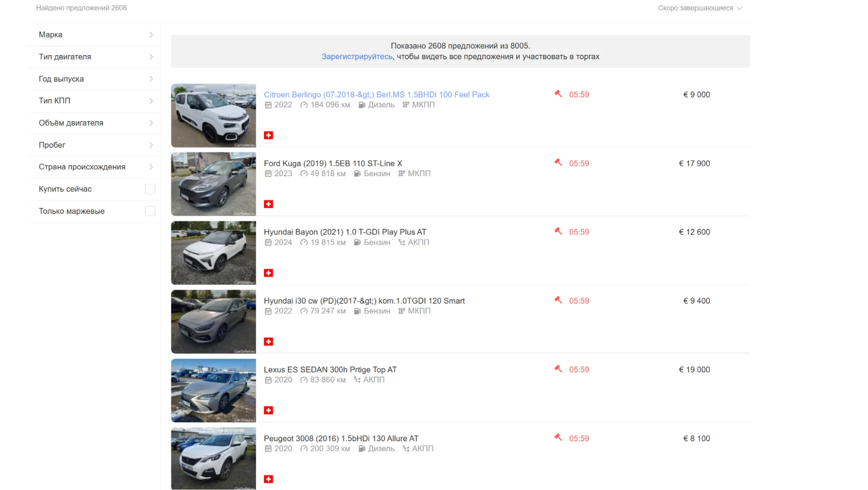Open the Ford Kuga 1.5EB ST-Line X listing
The height and width of the screenshot is (490, 868).
click(x=333, y=164)
